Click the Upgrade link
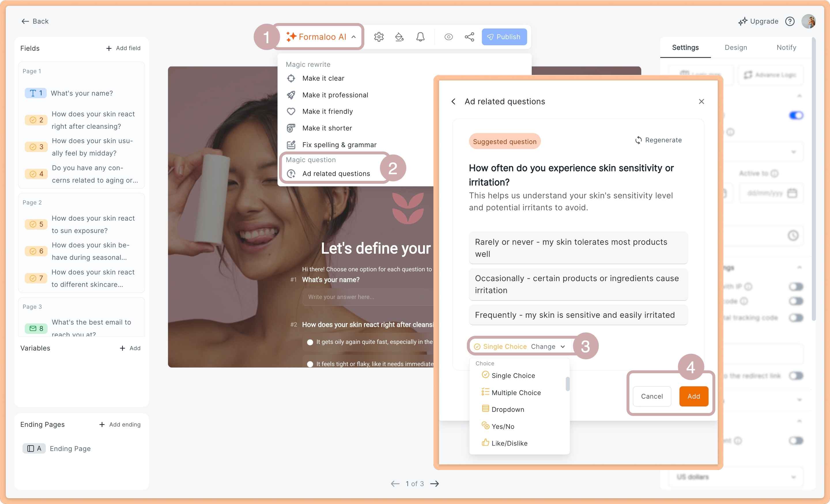The height and width of the screenshot is (504, 830). click(x=758, y=21)
